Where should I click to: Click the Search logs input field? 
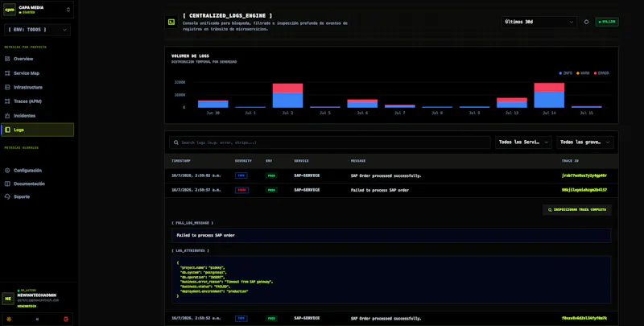[330, 142]
